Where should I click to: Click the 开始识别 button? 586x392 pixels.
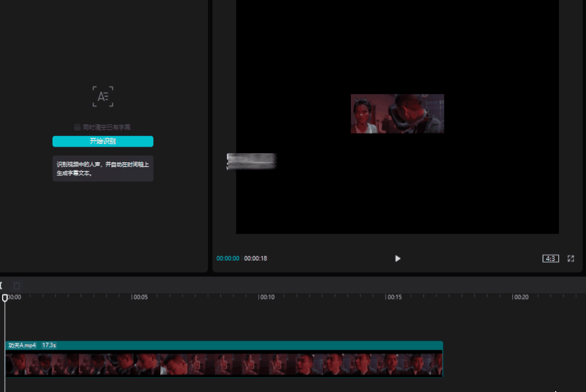click(103, 141)
